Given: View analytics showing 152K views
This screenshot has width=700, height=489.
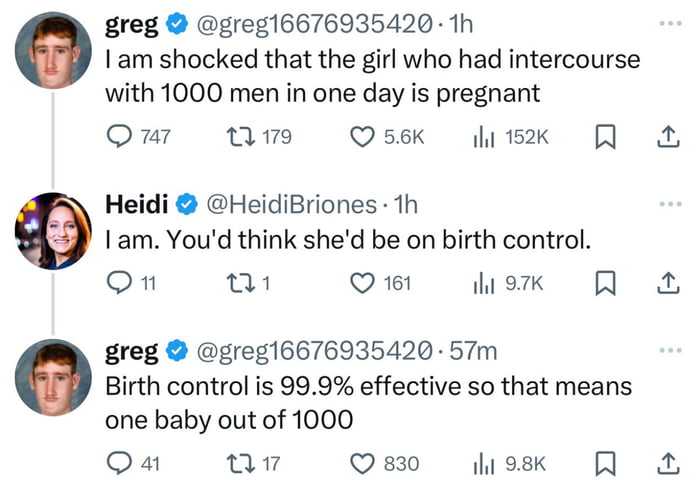Looking at the screenshot, I should [485, 137].
